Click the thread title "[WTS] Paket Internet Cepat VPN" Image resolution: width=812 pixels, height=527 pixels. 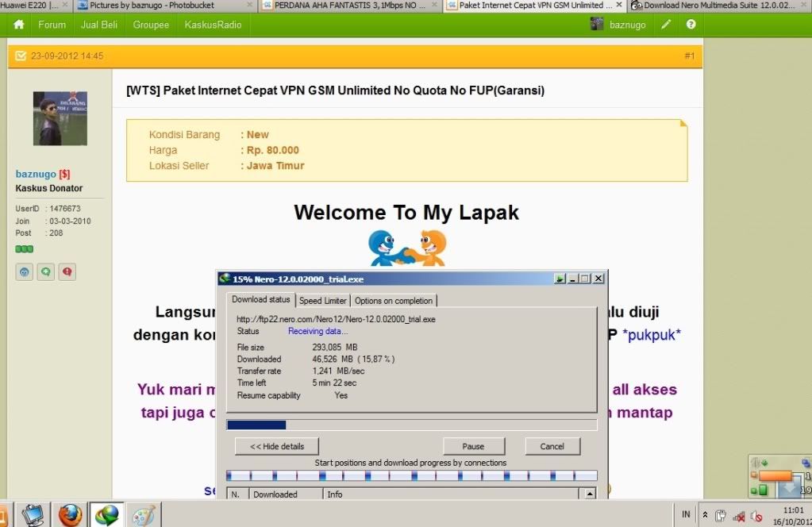pyautogui.click(x=336, y=90)
